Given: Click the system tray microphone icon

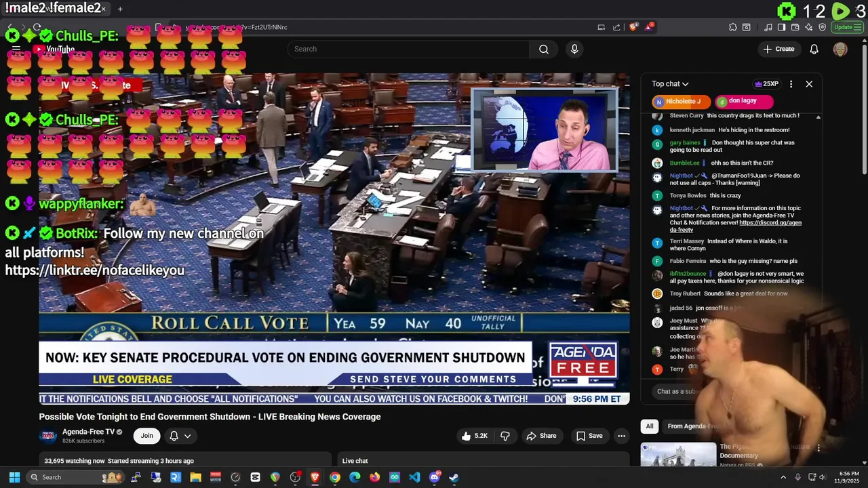Looking at the screenshot, I should [797, 477].
